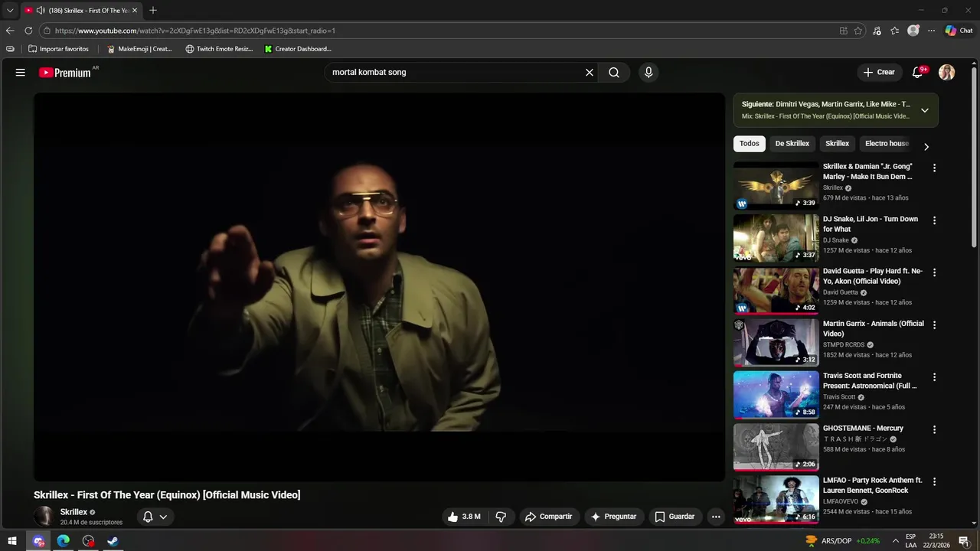Open the Edge browser profile avatar
The width and height of the screenshot is (980, 551).
click(x=913, y=31)
